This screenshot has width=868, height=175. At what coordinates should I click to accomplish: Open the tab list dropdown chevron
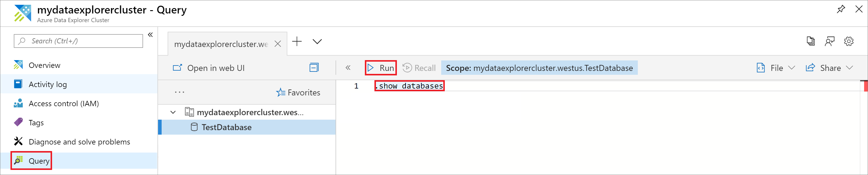317,42
